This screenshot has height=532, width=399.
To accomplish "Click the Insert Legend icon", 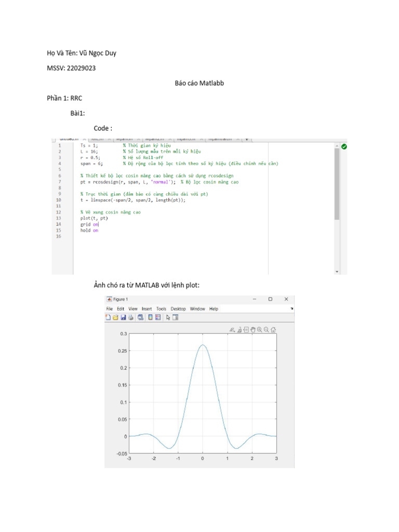I will pyautogui.click(x=158, y=317).
